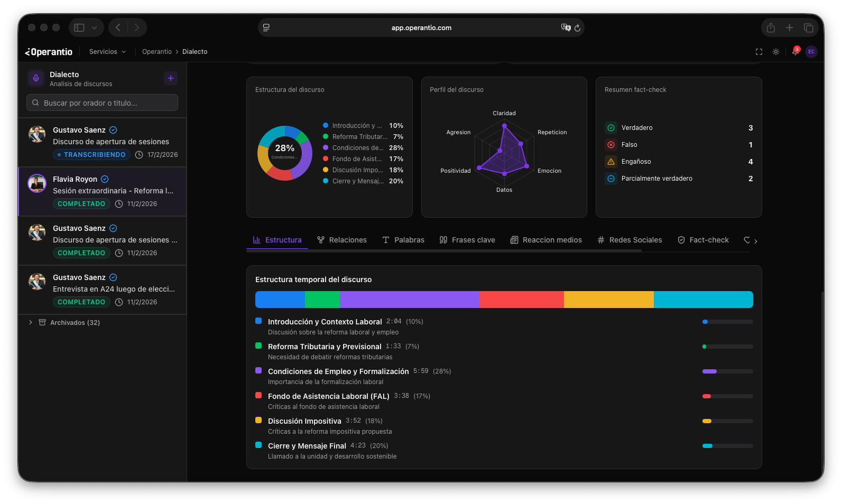Click the Operantio breadcrumb link
This screenshot has width=842, height=504.
[157, 52]
